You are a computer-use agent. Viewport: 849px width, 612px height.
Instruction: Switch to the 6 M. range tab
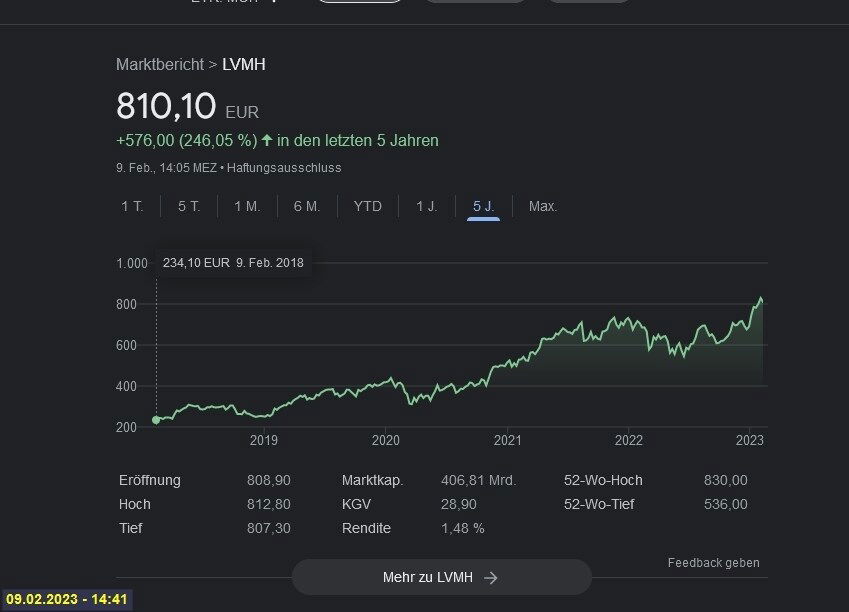tap(306, 206)
